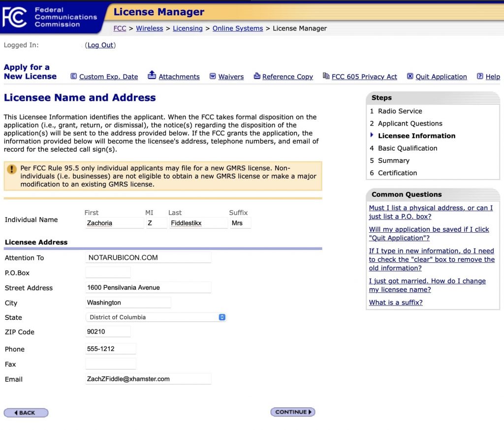504x430 pixels.
Task: Click the Waivers icon
Action: (x=213, y=76)
